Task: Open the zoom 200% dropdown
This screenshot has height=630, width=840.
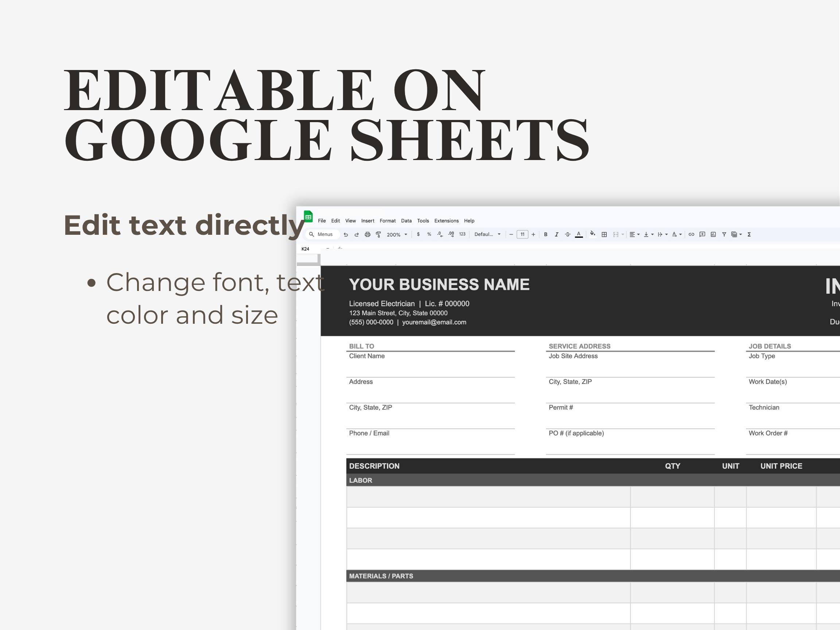Action: [397, 235]
